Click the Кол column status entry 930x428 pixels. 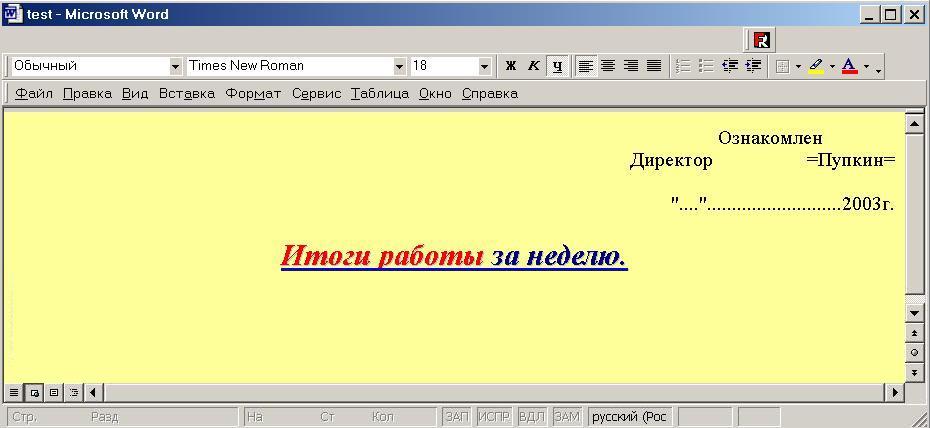[x=383, y=417]
